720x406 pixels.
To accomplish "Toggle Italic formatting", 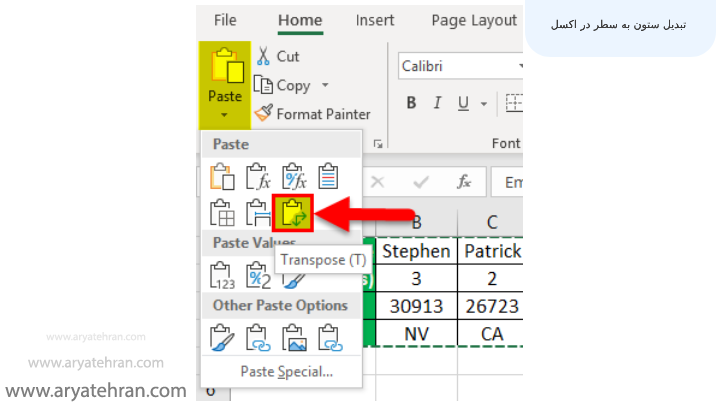I will coord(437,103).
